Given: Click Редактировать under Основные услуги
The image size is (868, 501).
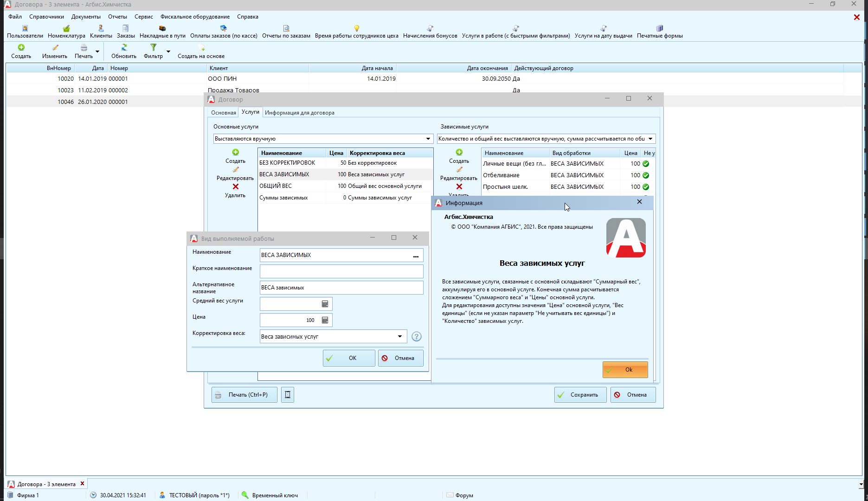Looking at the screenshot, I should tap(236, 173).
